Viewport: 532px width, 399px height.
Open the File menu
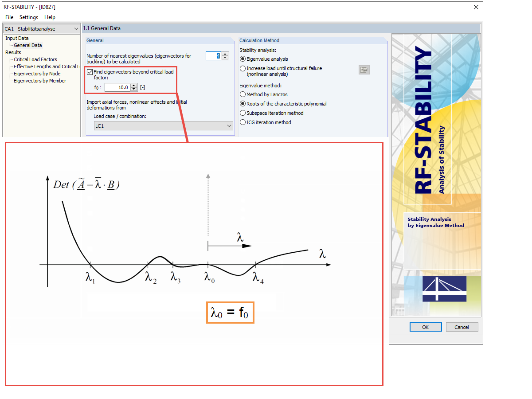(9, 17)
